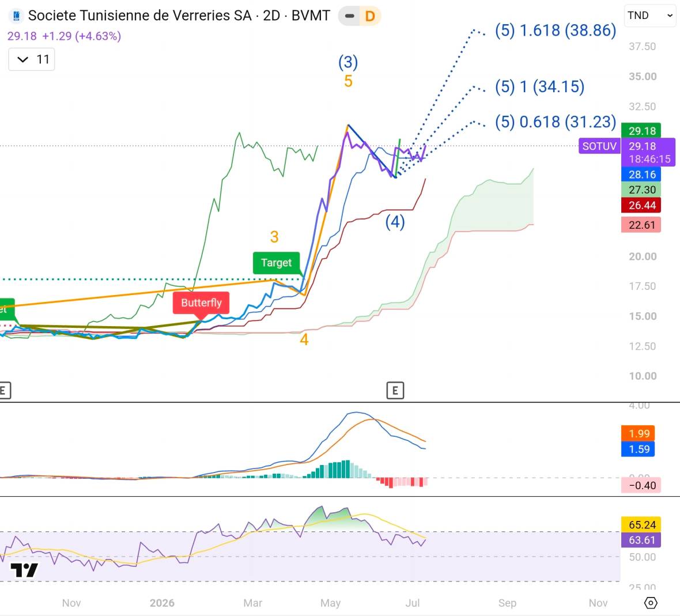680x616 pixels.
Task: Click the -0.40 histogram value tag
Action: [641, 485]
